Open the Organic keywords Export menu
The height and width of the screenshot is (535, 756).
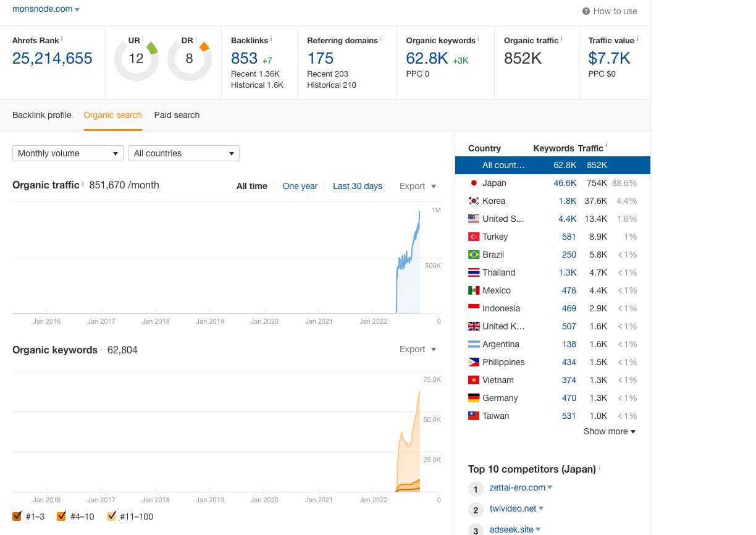click(x=418, y=349)
